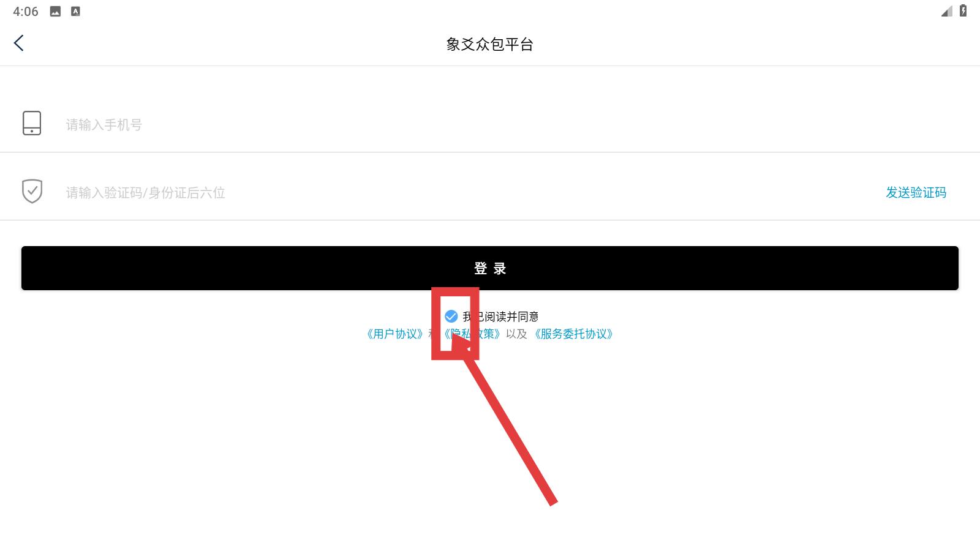
Task: Tap the signal strength icon
Action: (x=946, y=11)
